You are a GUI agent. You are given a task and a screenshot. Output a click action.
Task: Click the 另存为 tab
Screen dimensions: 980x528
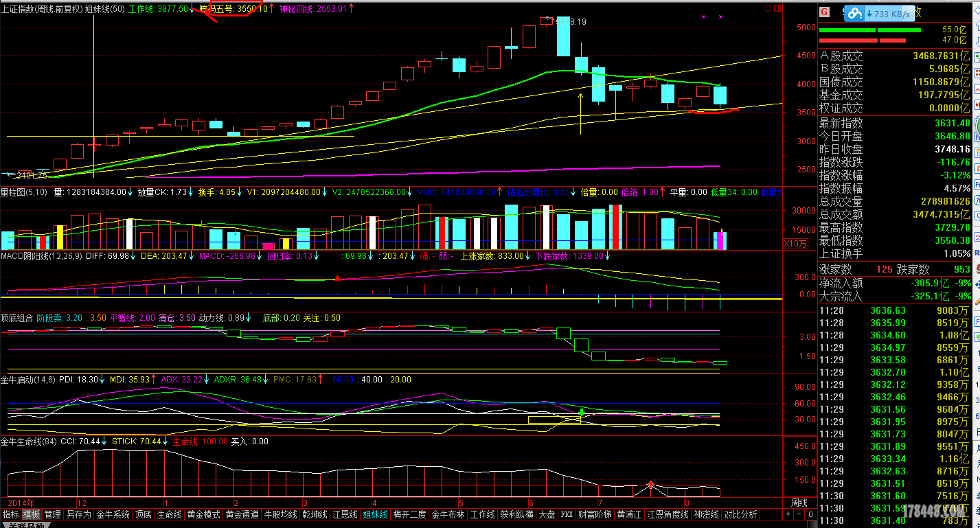[78, 514]
